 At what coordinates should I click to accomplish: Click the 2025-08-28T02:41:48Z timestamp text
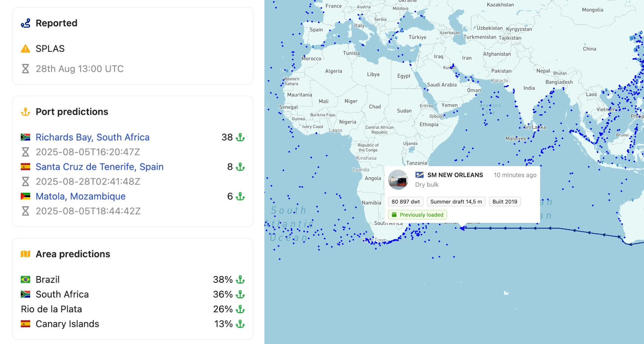[88, 182]
